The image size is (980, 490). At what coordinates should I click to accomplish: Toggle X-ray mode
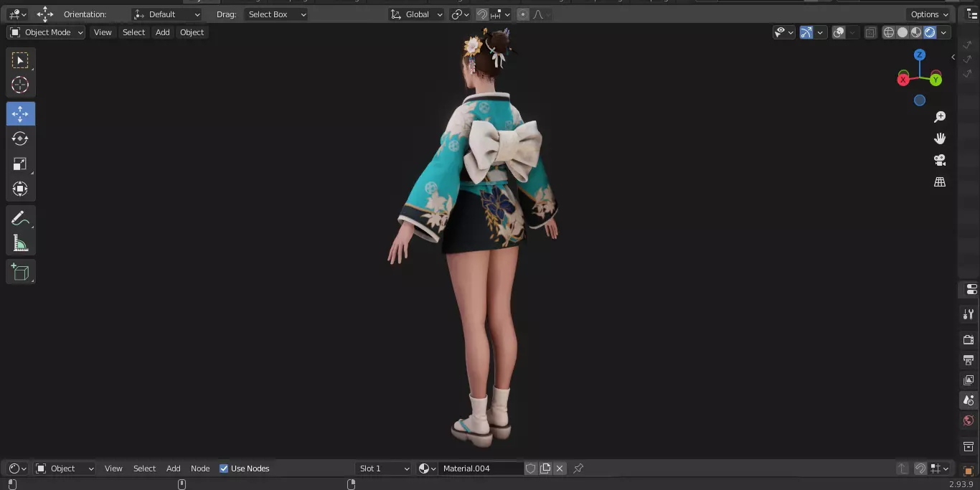[x=870, y=32]
